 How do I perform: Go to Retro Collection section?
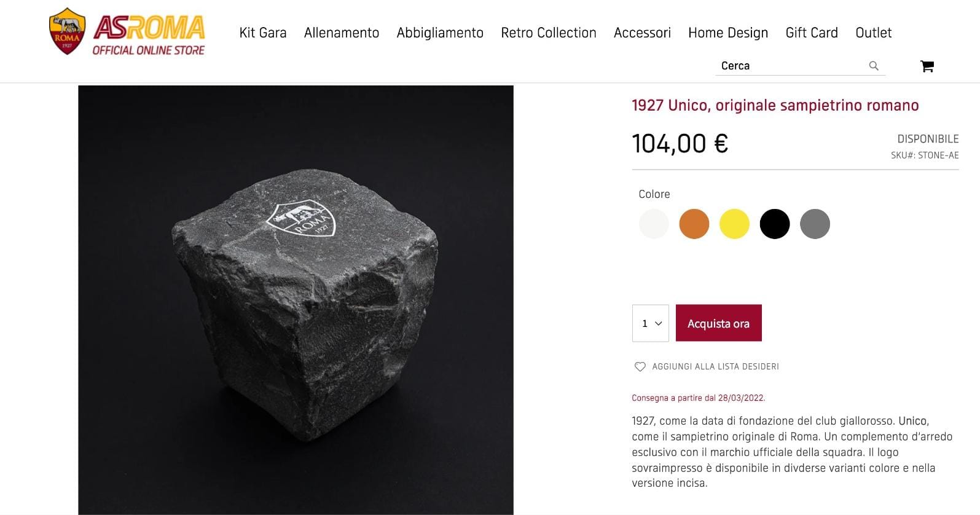point(548,33)
